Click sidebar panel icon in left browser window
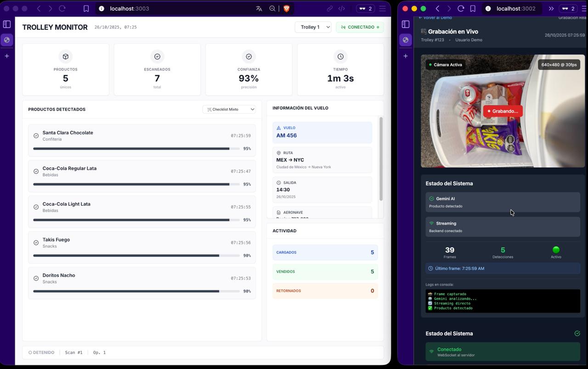 click(x=7, y=24)
